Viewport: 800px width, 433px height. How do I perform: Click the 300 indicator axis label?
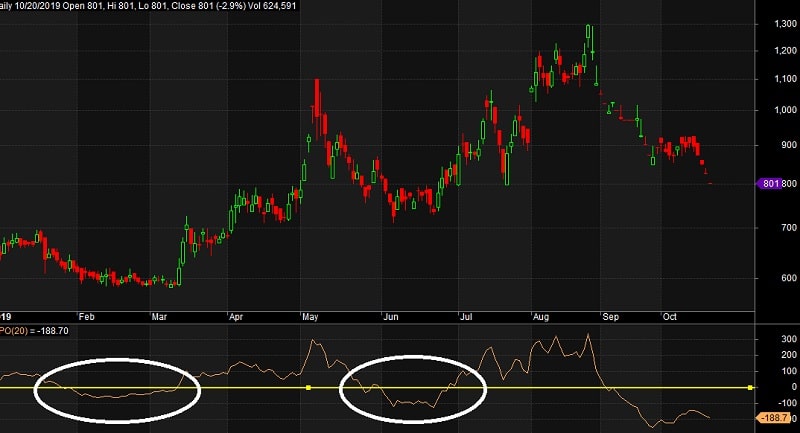789,339
